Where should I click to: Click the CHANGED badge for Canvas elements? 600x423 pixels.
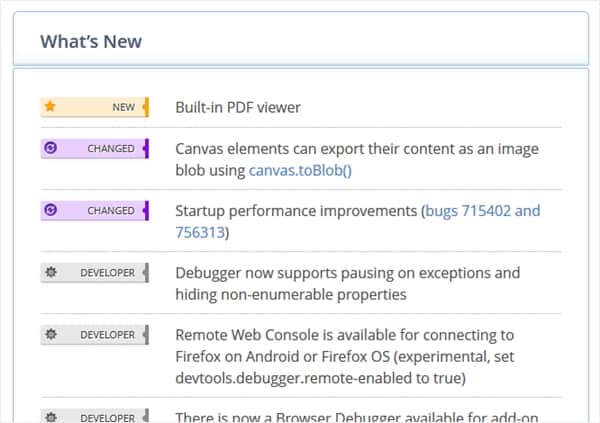click(95, 148)
